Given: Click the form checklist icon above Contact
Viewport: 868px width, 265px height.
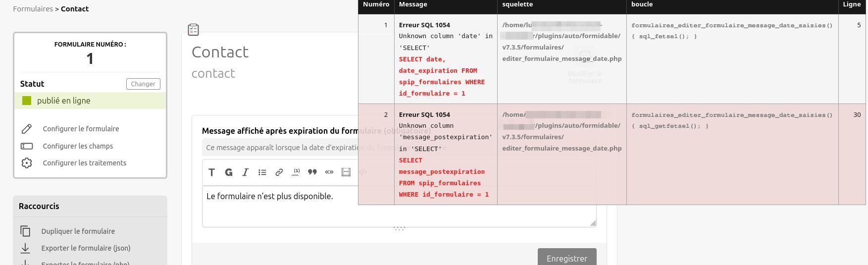Looking at the screenshot, I should (x=194, y=30).
